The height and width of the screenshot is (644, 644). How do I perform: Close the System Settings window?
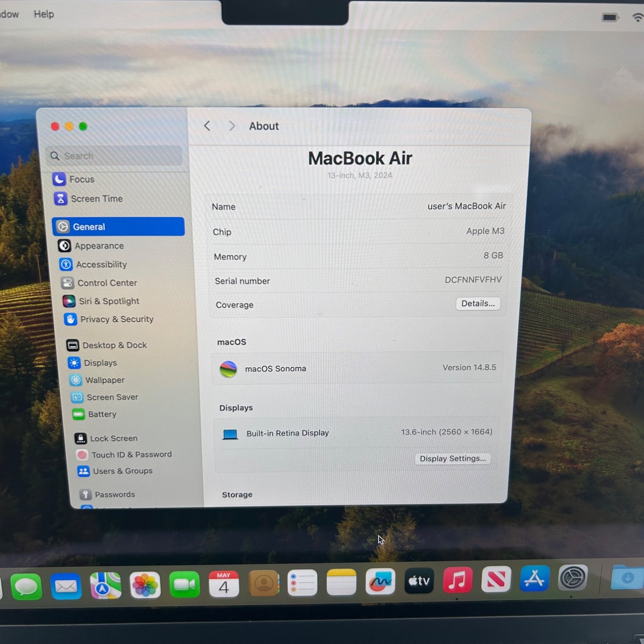55,127
